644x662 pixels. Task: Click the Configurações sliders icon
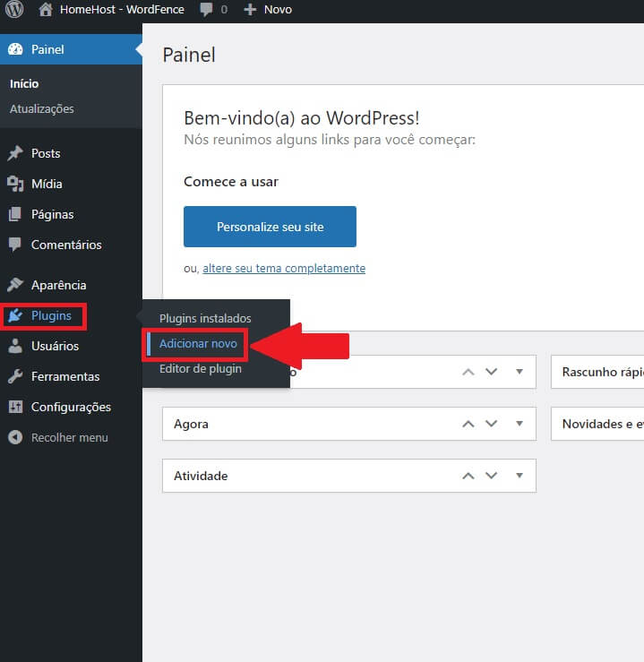[15, 407]
